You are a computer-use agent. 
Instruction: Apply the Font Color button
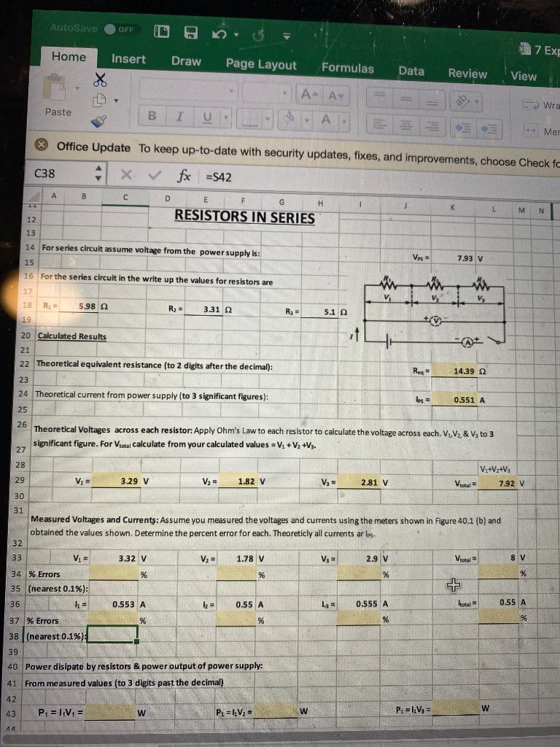326,120
